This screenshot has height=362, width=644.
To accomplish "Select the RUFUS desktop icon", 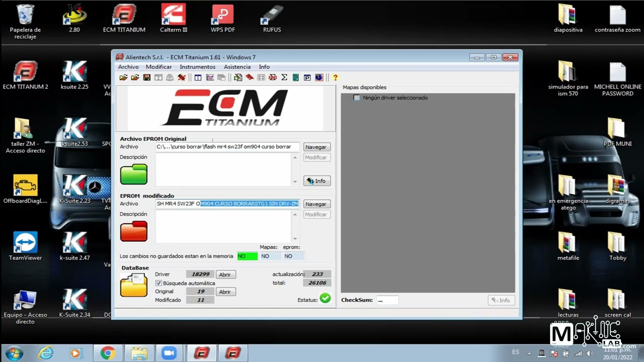I will coord(272,18).
